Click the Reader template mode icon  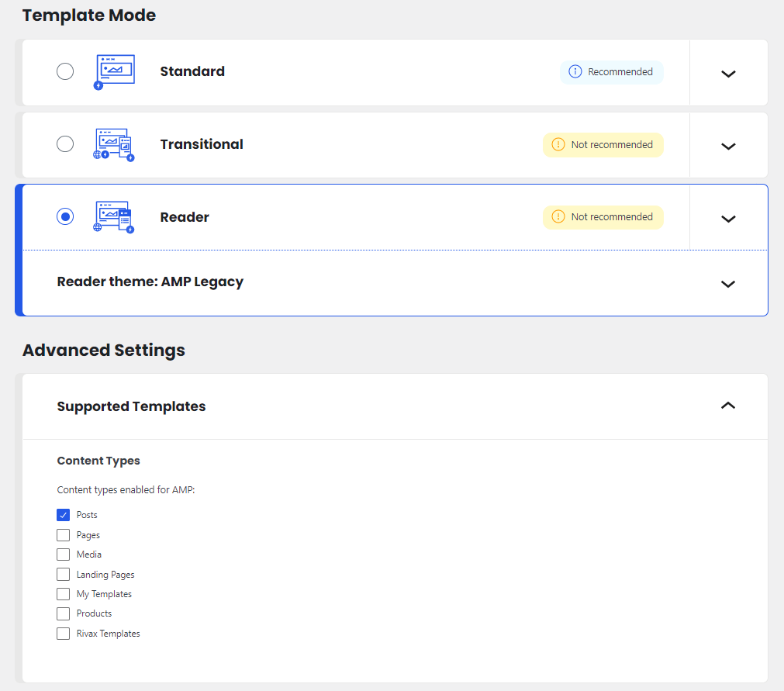coord(114,217)
